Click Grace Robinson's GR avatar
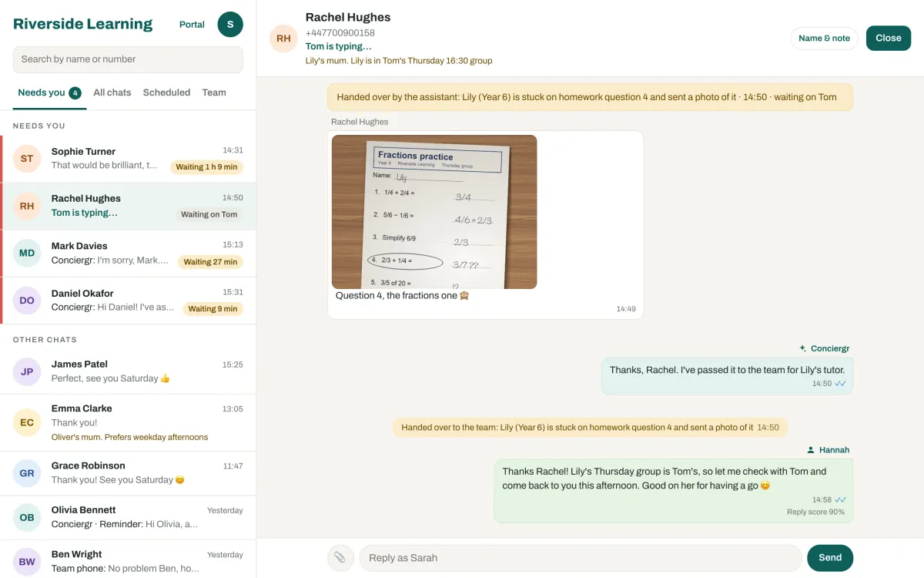The image size is (924, 578). [x=27, y=473]
